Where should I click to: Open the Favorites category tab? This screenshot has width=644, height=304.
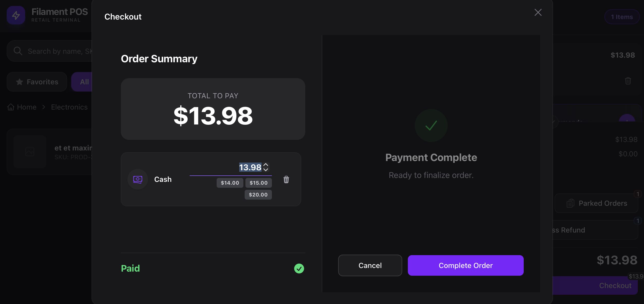pyautogui.click(x=37, y=82)
